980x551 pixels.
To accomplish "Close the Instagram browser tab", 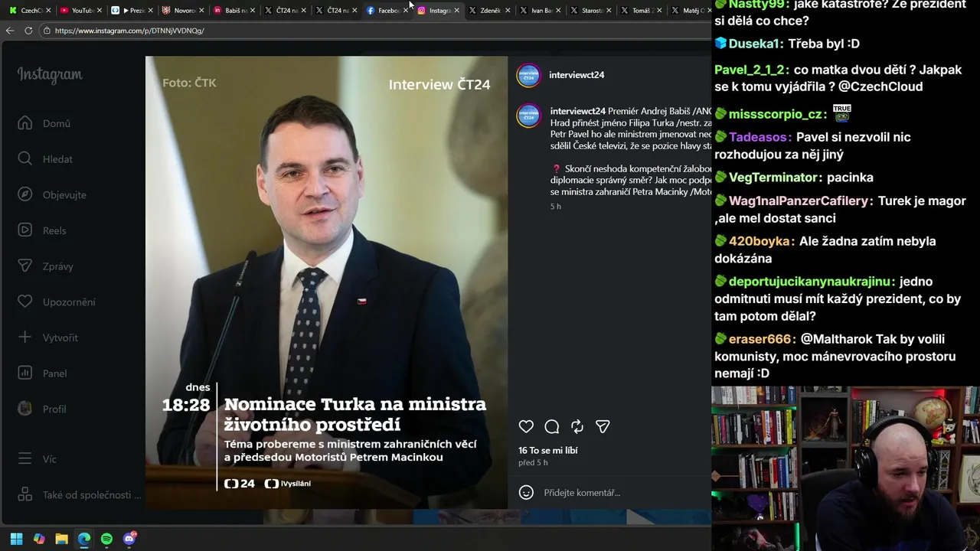I will [457, 11].
